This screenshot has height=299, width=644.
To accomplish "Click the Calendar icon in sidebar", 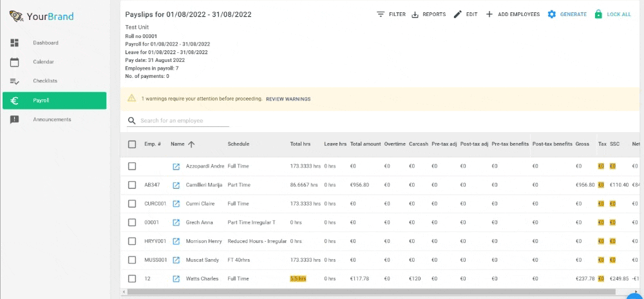I will [14, 62].
